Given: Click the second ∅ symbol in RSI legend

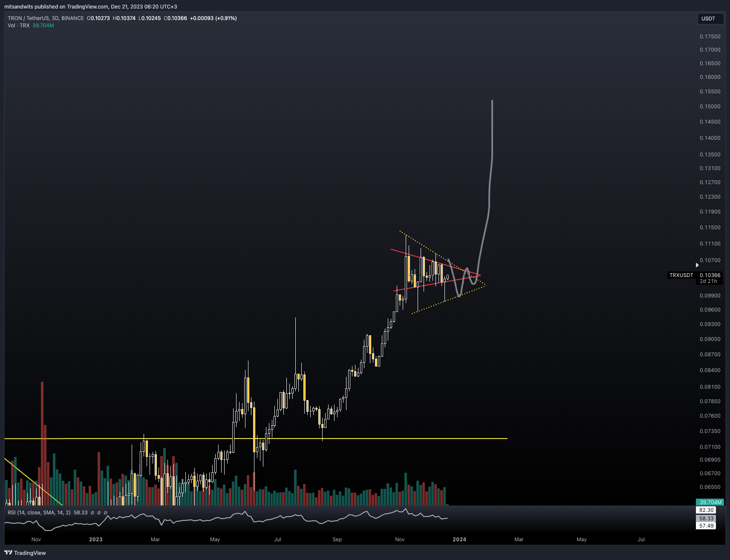Looking at the screenshot, I should pyautogui.click(x=99, y=513).
